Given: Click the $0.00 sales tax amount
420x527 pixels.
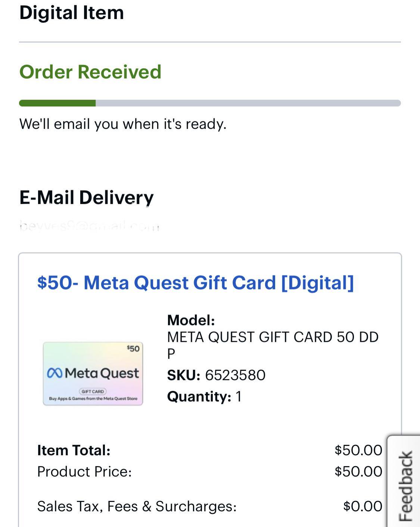Looking at the screenshot, I should (x=363, y=506).
